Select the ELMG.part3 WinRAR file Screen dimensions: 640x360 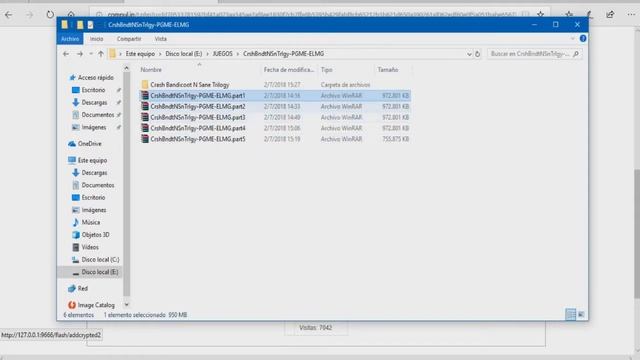275,118
